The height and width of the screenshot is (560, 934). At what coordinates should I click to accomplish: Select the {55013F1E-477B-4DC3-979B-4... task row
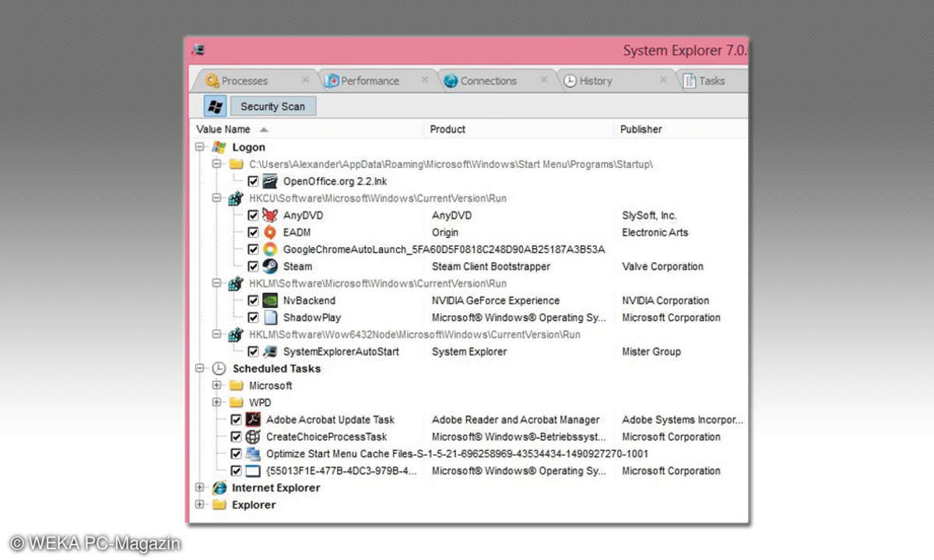pyautogui.click(x=341, y=471)
